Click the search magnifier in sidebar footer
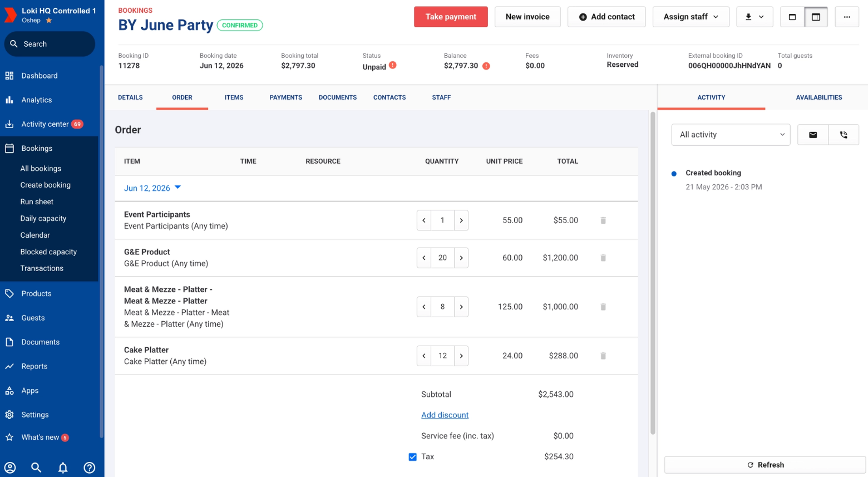 pos(36,468)
